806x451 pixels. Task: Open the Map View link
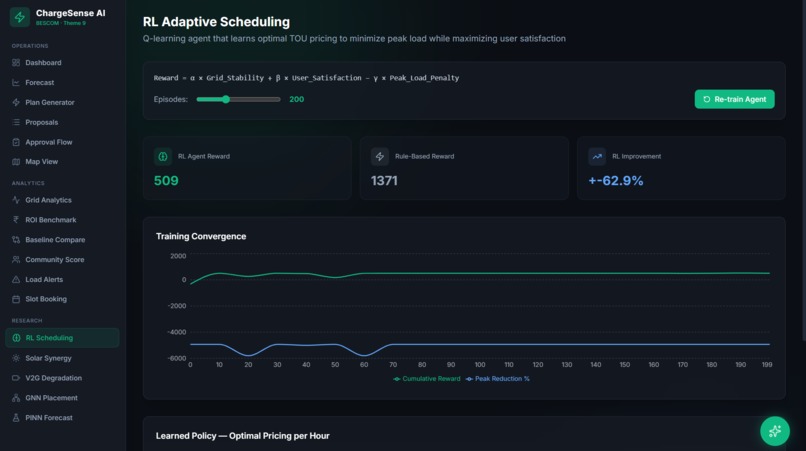tap(62, 161)
